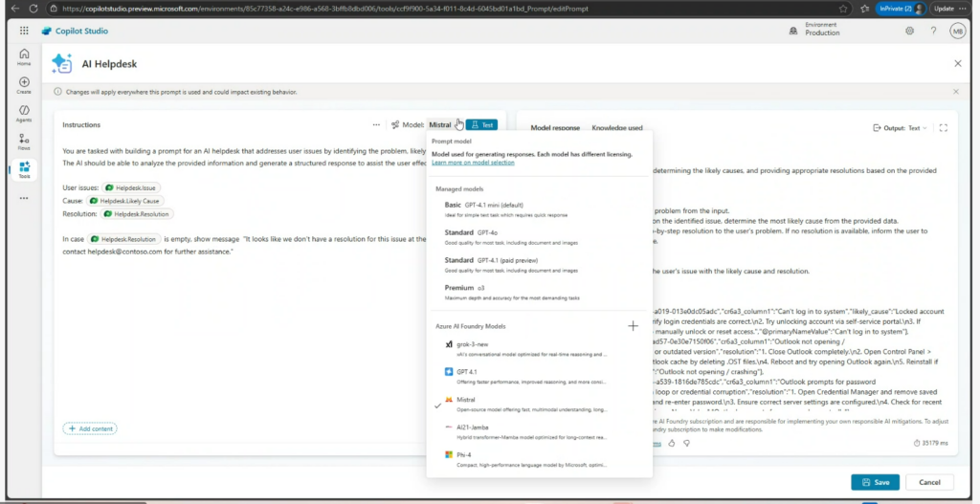The image size is (980, 504).
Task: Open Learn more on model selection link
Action: point(473,163)
